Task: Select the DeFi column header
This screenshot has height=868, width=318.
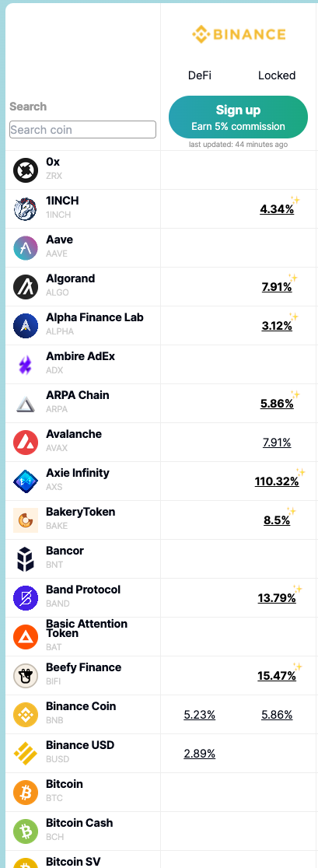Action: (200, 75)
